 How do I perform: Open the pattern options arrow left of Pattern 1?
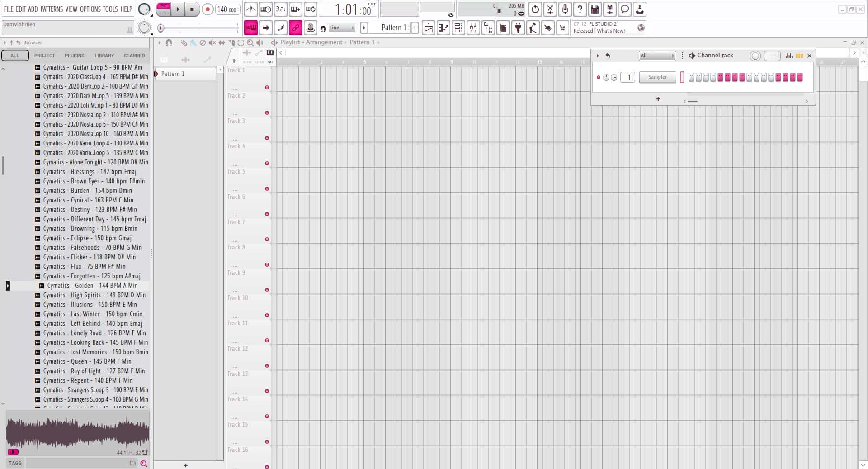pyautogui.click(x=364, y=28)
